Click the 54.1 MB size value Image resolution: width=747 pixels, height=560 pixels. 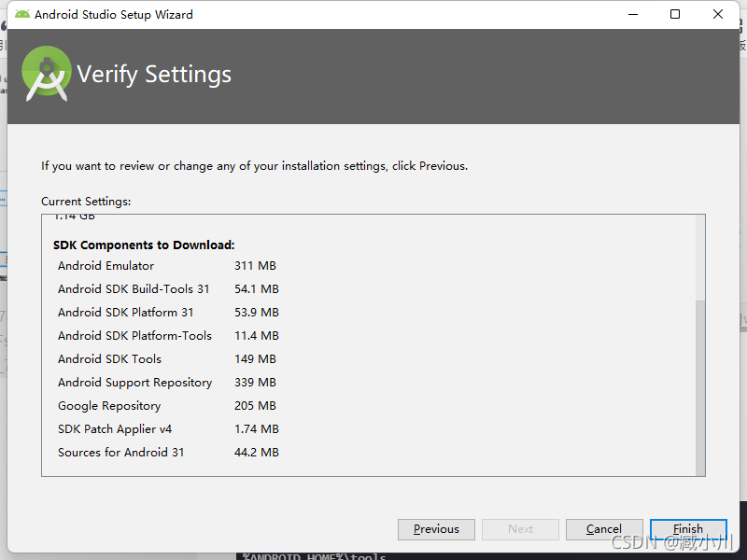[x=256, y=289]
